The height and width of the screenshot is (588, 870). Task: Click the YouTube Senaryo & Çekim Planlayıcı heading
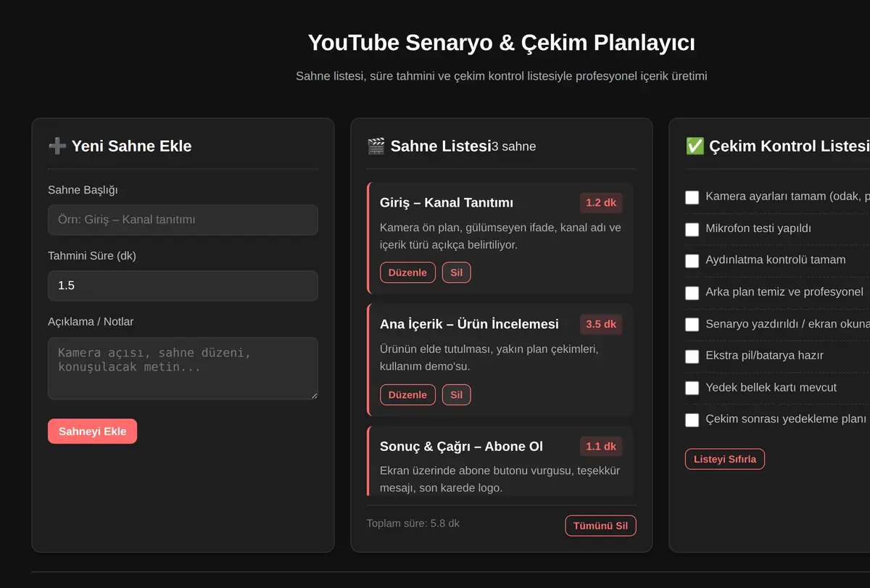[502, 42]
